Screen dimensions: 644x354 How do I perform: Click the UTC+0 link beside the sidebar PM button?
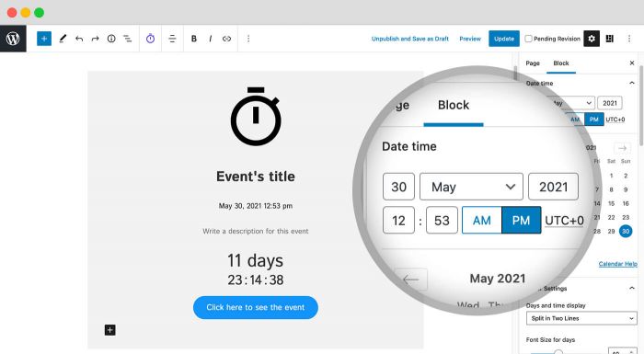click(x=615, y=120)
